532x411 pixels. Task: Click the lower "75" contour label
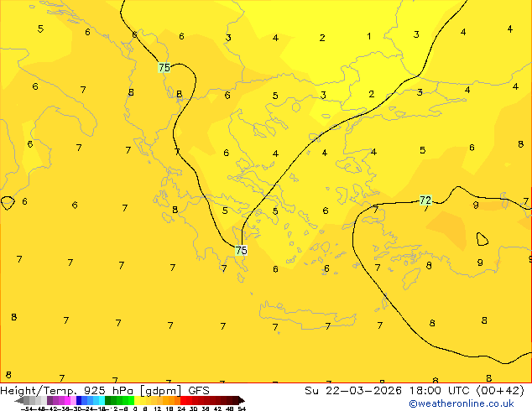(242, 251)
